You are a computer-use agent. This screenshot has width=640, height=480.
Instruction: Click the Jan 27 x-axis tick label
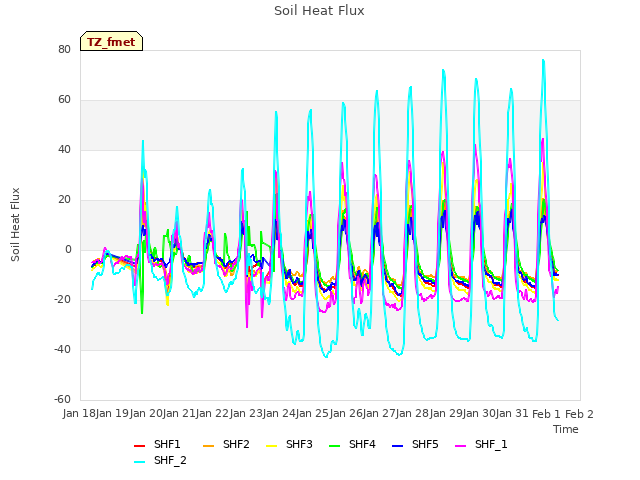pyautogui.click(x=379, y=413)
